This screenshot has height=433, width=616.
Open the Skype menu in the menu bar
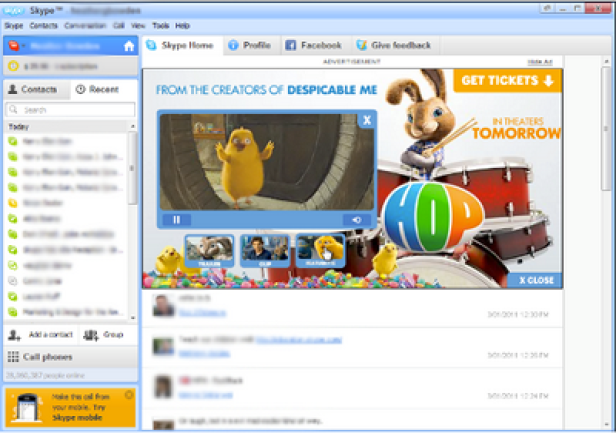(x=13, y=26)
